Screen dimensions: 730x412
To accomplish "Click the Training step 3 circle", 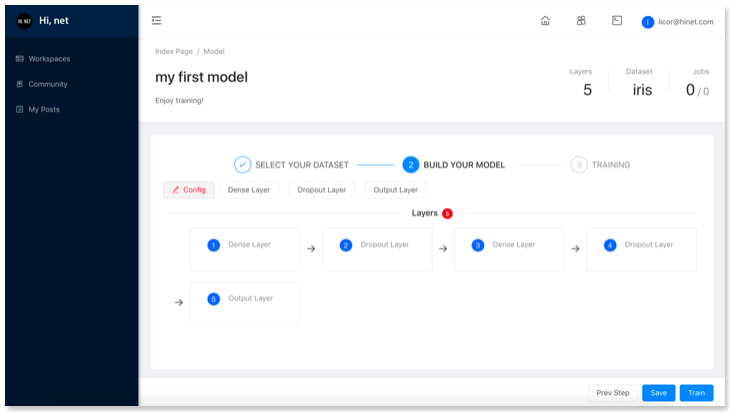I will (x=579, y=165).
